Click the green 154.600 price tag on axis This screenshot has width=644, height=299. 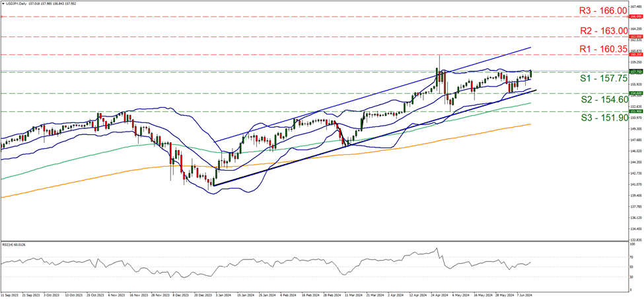[634, 93]
